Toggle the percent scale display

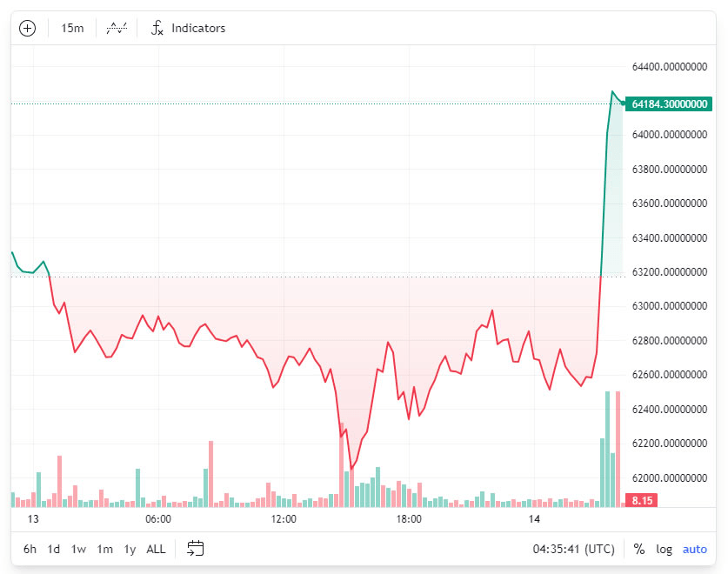click(x=638, y=549)
